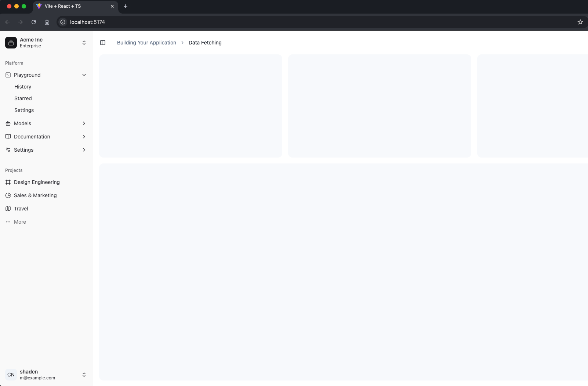Expand the Settings section chevron
The image size is (588, 386).
click(84, 150)
